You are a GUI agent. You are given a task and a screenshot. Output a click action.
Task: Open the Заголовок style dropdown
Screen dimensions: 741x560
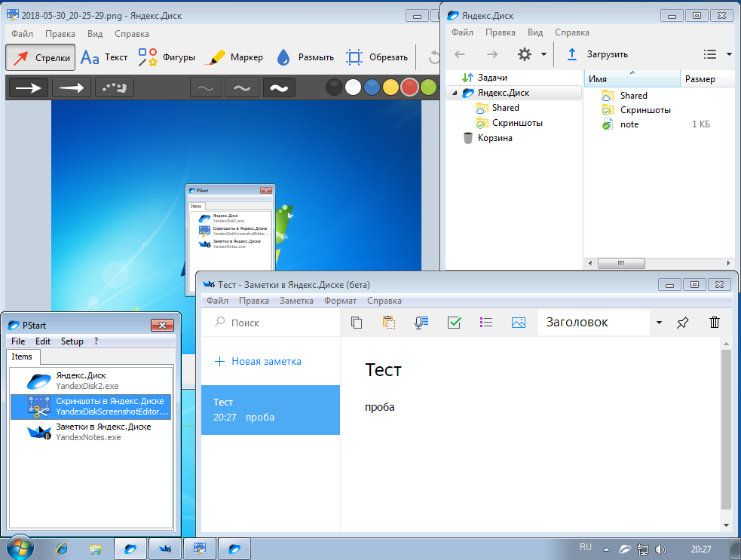(x=660, y=323)
